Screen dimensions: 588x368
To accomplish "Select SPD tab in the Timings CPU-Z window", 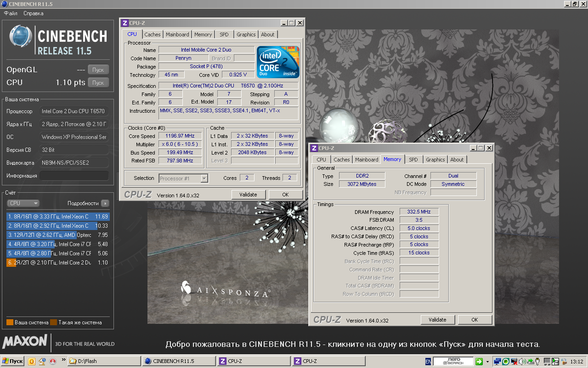I will 413,160.
